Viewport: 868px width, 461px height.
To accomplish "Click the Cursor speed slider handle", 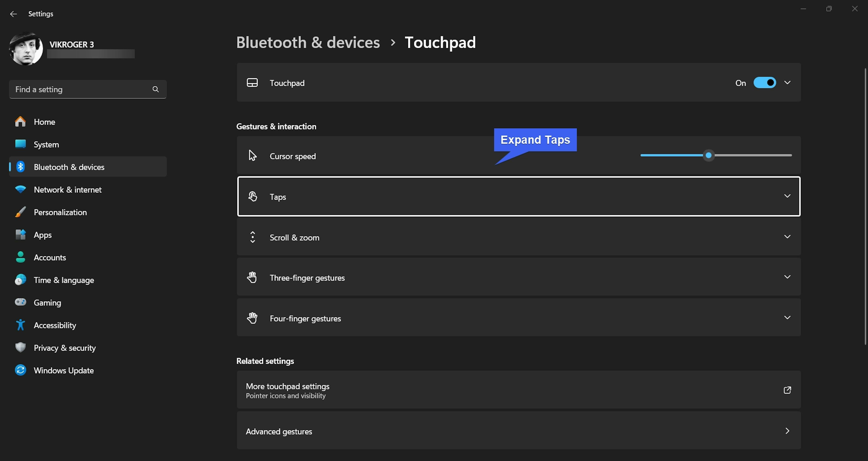I will click(x=709, y=155).
